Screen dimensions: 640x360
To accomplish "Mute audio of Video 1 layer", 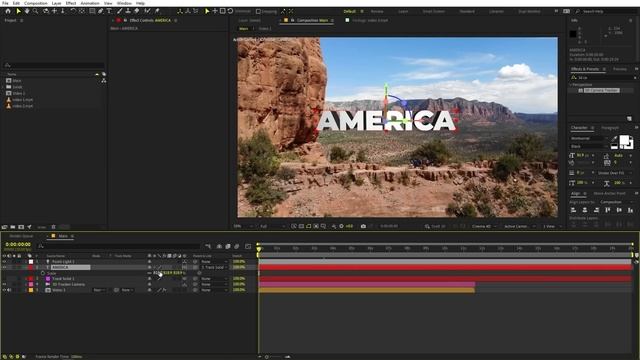I will click(x=9, y=290).
